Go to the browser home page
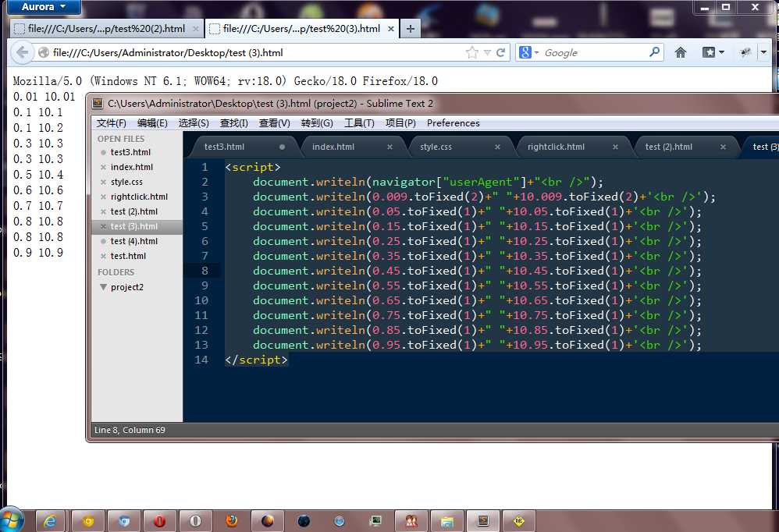 pos(681,52)
